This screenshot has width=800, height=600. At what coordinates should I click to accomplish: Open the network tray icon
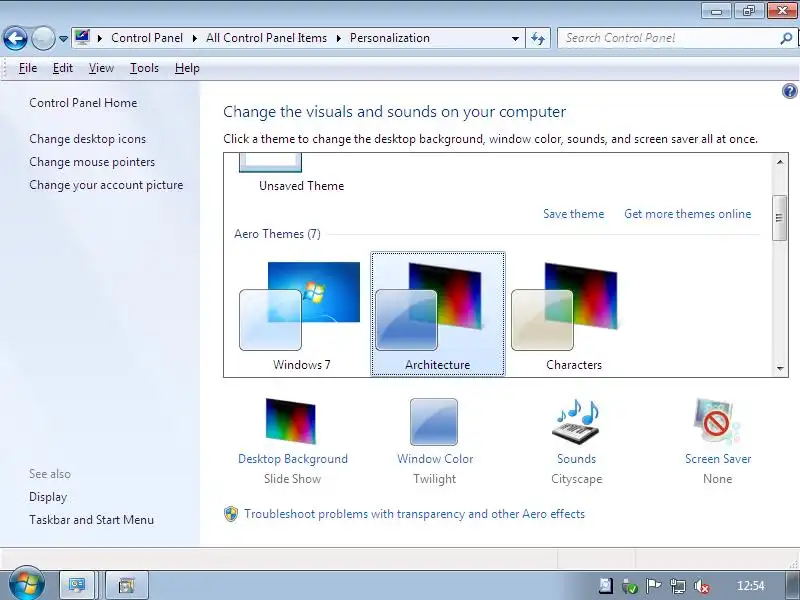tap(678, 586)
